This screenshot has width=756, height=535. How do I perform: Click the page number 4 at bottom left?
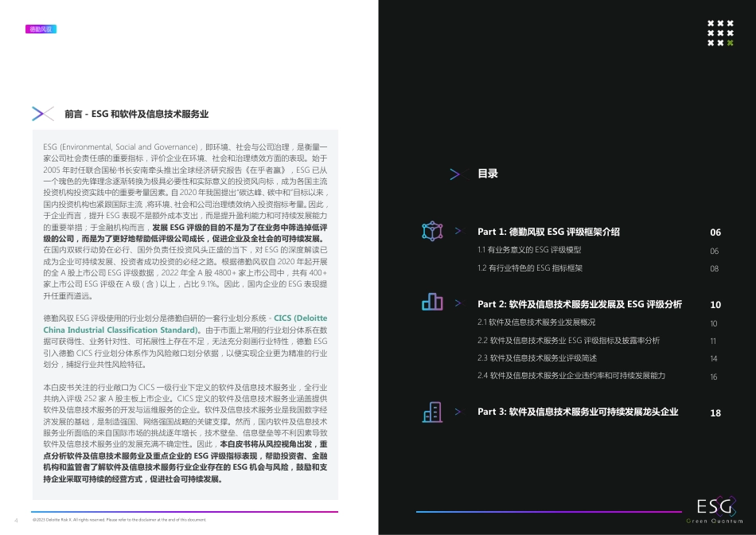click(16, 521)
